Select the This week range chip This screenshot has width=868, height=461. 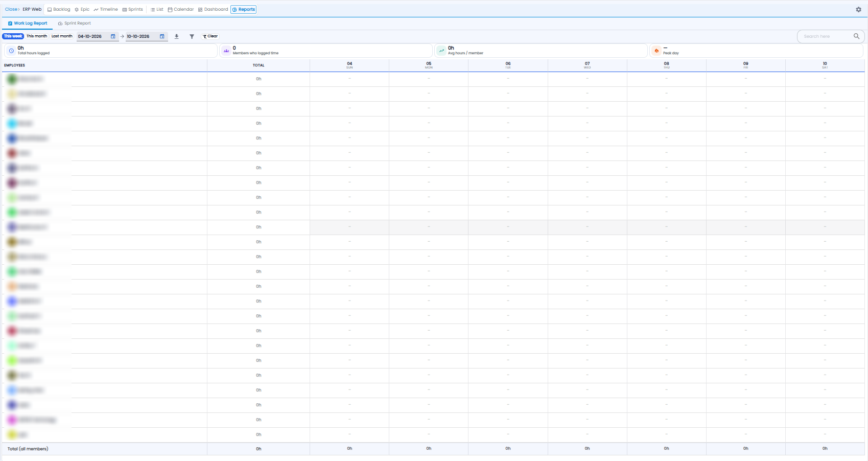[x=13, y=36]
